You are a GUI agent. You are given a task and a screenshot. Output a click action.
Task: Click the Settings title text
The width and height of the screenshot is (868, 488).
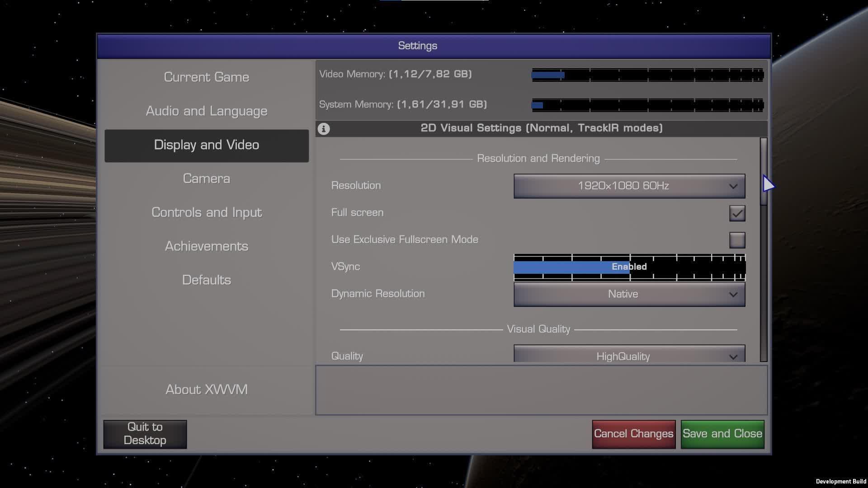coord(418,46)
